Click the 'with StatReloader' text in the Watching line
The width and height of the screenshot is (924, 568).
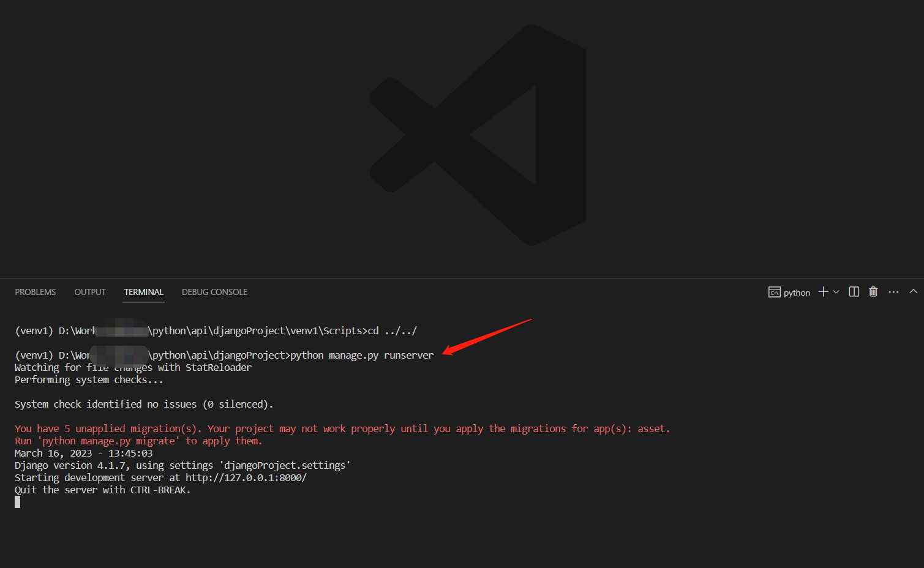[x=205, y=367]
